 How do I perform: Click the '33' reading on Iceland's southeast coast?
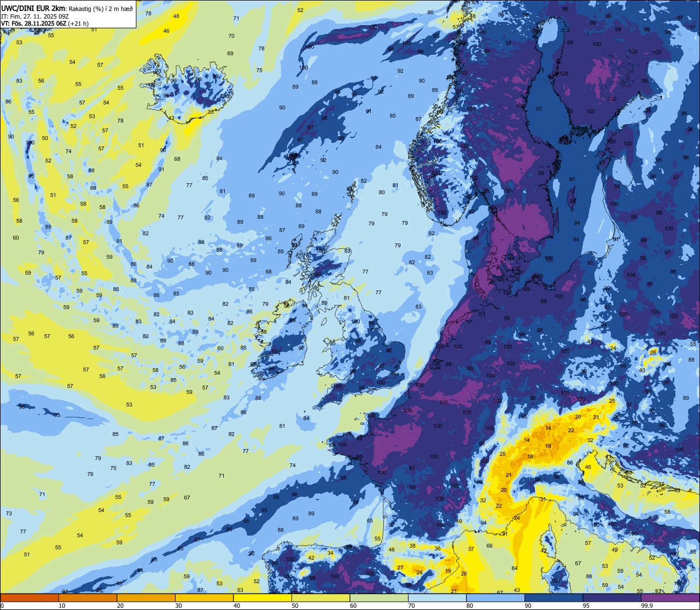tap(211, 112)
